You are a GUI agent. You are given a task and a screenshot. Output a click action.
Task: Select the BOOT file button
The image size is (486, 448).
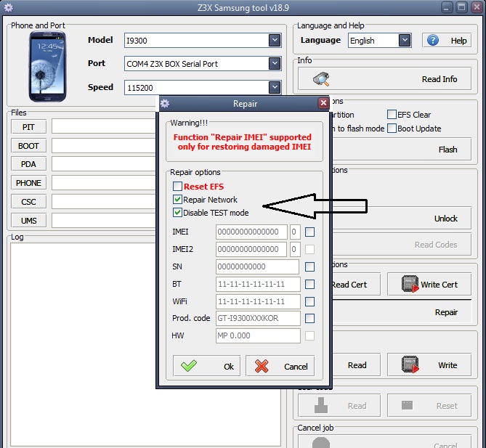click(x=28, y=146)
